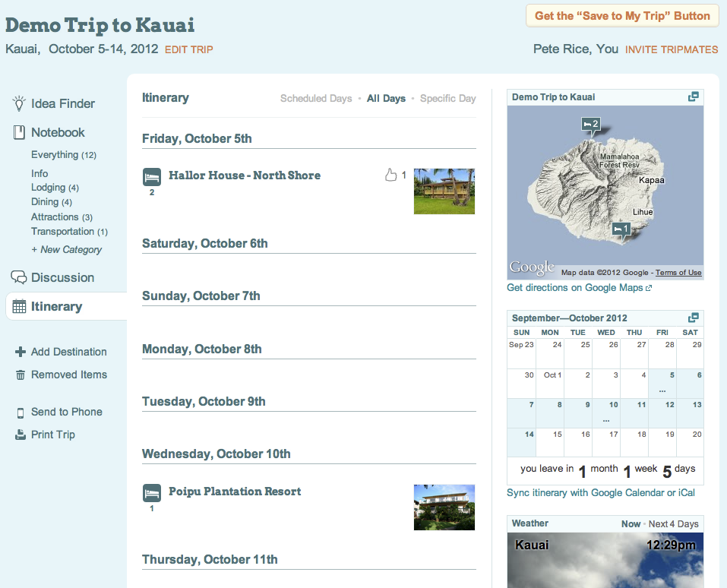Screen dimensions: 727x588
Task: Click the Send to Phone icon
Action: point(21,413)
